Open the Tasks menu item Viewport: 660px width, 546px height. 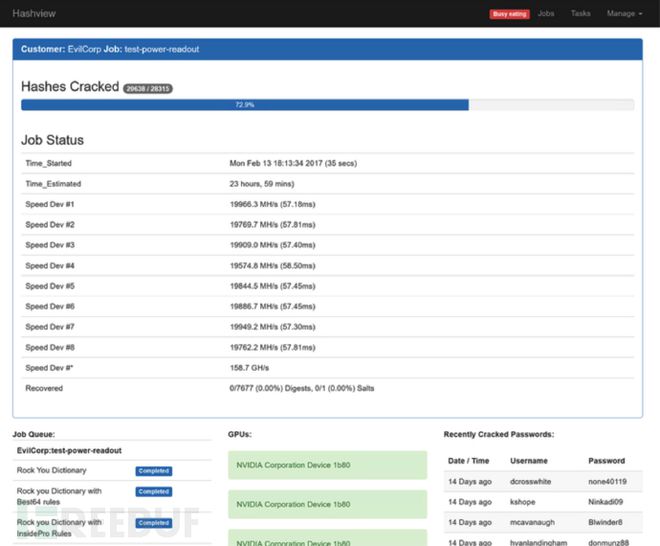[x=580, y=13]
